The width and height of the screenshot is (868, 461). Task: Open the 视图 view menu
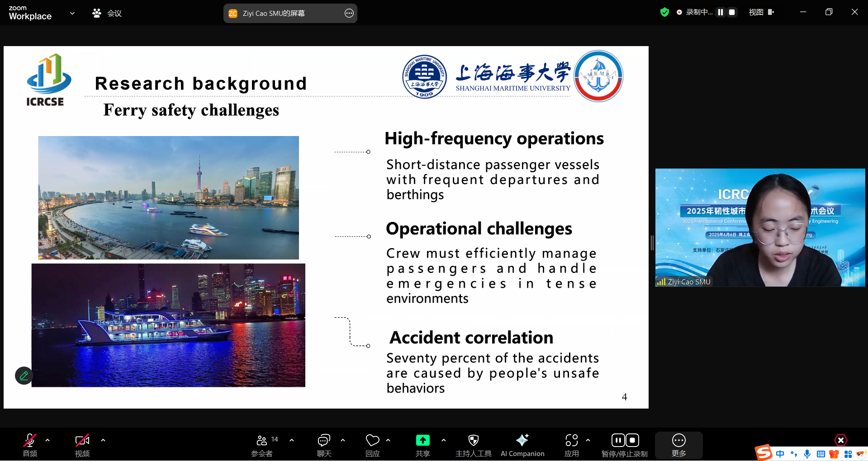(x=761, y=12)
